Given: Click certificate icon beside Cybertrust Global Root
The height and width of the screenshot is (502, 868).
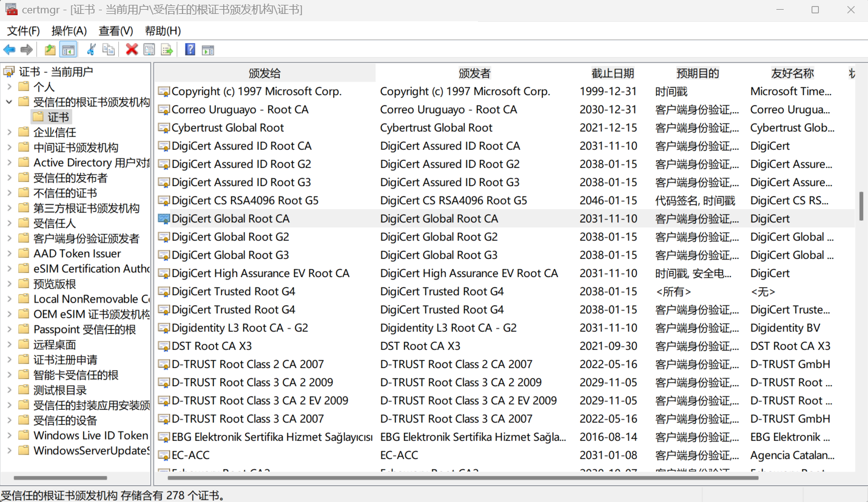Looking at the screenshot, I should click(164, 128).
